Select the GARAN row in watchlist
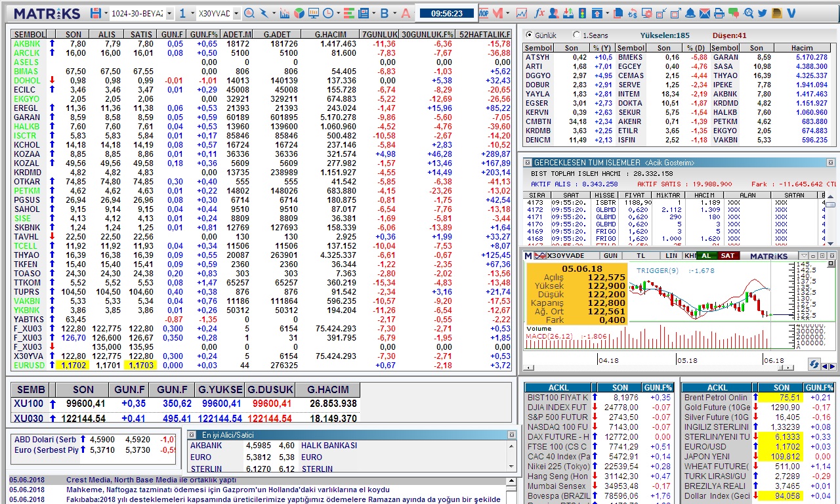 [262, 117]
